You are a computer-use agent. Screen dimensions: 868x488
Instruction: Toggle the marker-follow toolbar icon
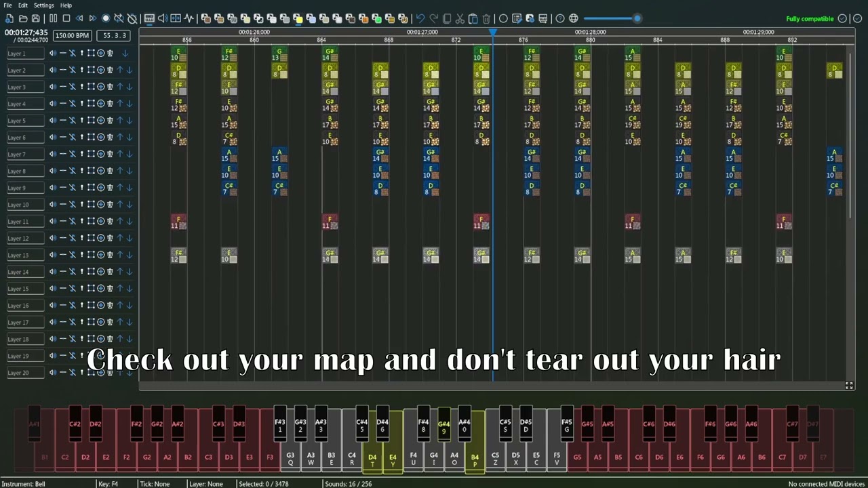[x=176, y=18]
